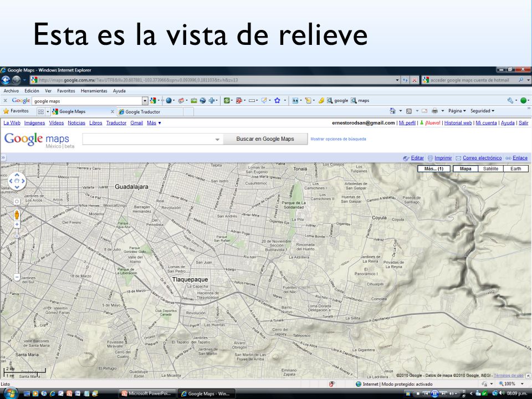Switch map to Satélite view
Image resolution: width=532 pixels, height=399 pixels.
(490, 168)
